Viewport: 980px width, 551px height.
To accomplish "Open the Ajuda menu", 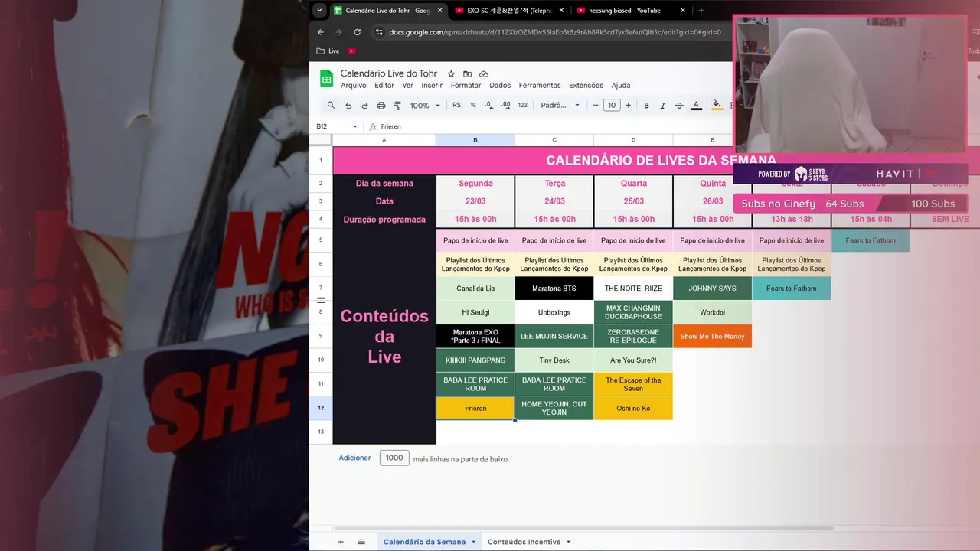I will click(x=621, y=86).
